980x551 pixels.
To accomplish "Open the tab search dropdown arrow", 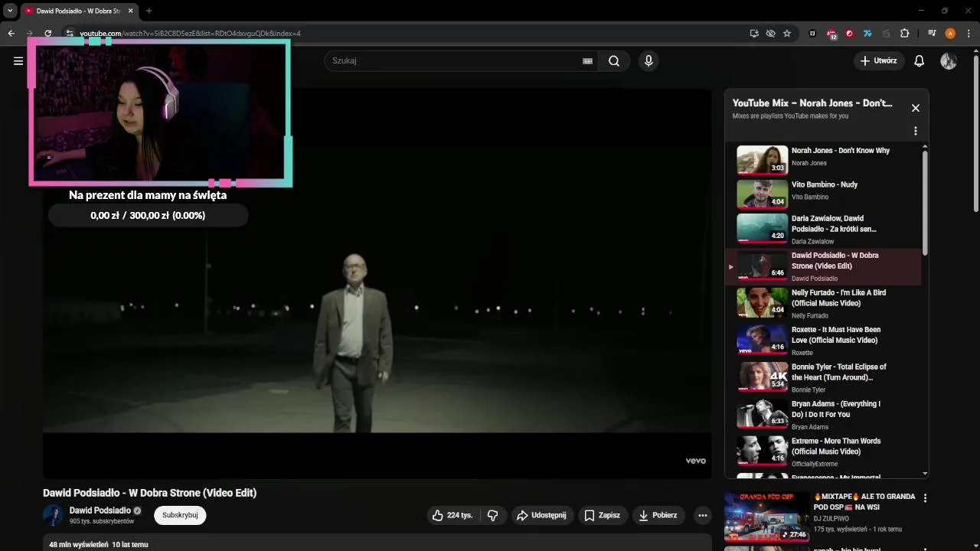I will [10, 11].
